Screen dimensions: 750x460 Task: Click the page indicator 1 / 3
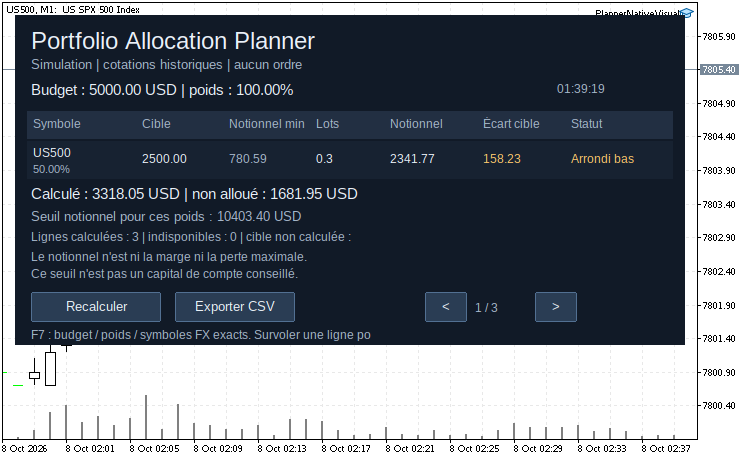click(486, 307)
